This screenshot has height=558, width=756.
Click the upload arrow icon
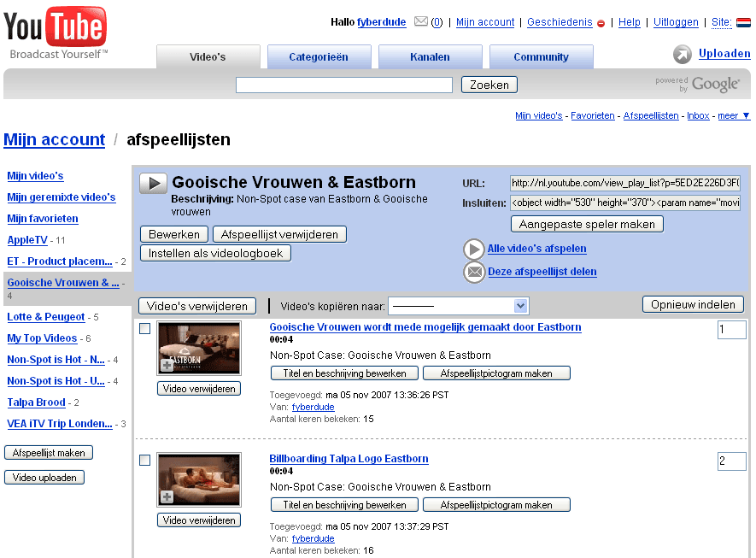click(683, 54)
